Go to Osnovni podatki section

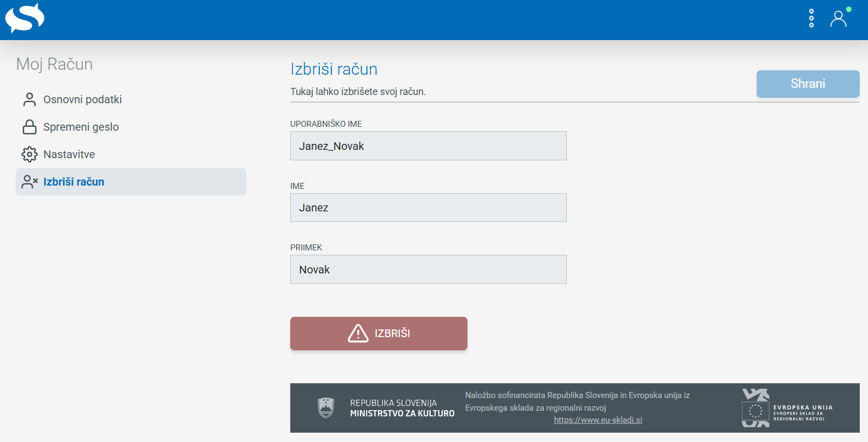(82, 99)
